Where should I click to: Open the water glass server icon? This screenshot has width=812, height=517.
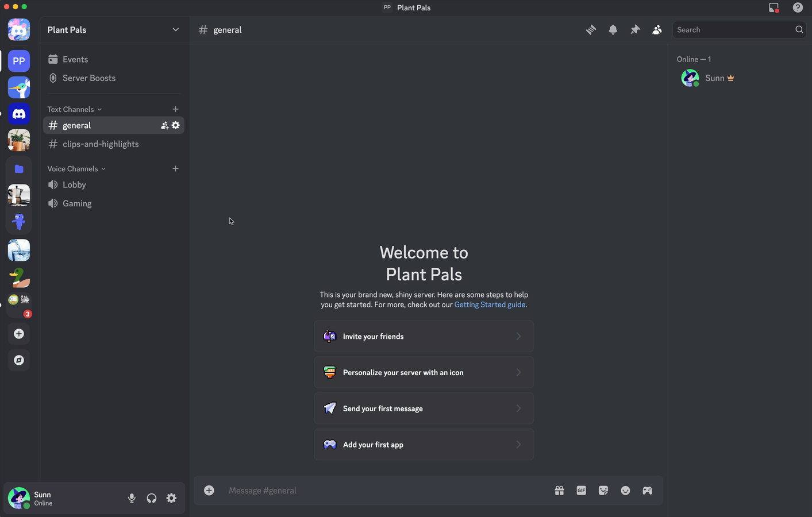[19, 250]
